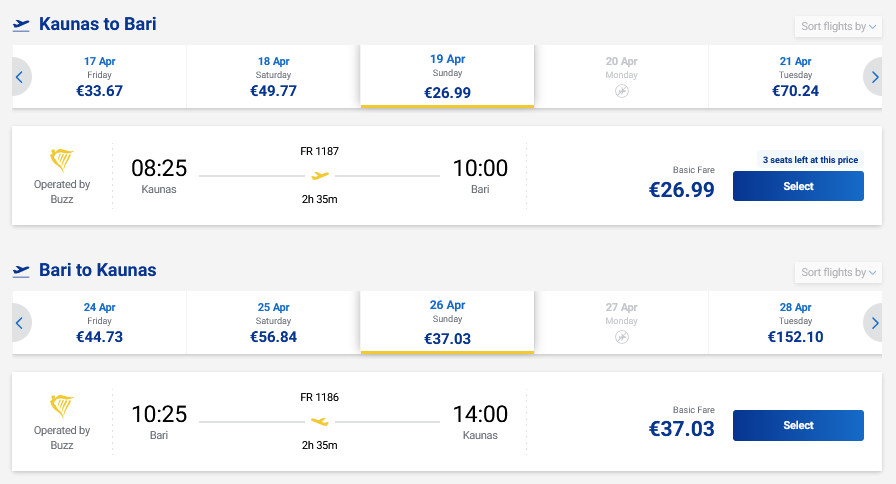Click the no-flight icon under 20 Apr
Viewport: 896px width, 484px height.
coord(622,91)
